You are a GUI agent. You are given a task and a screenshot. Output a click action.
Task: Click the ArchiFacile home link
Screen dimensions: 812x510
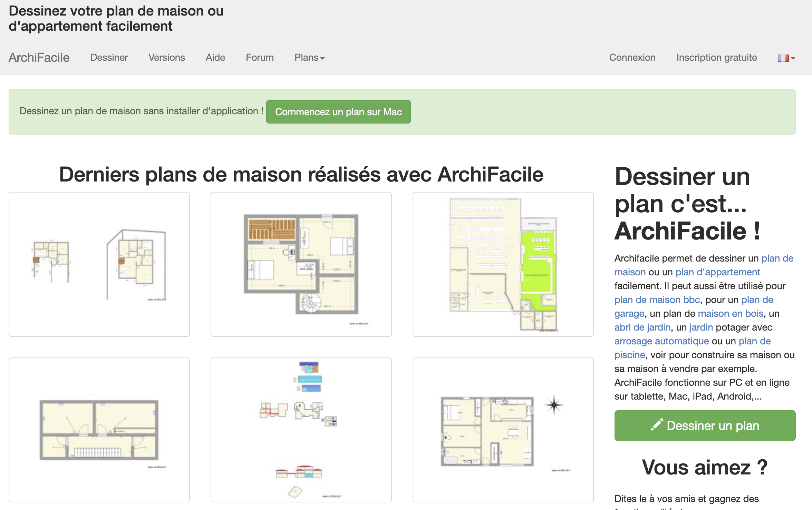39,58
